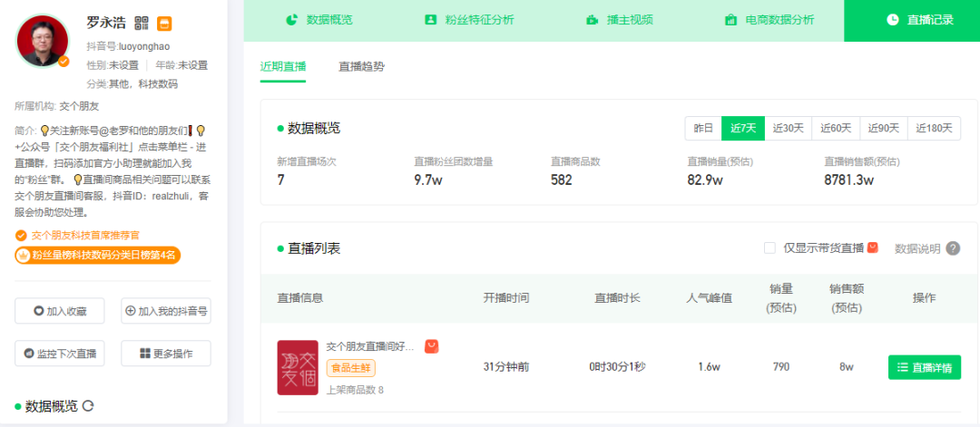Click the clock icon in 直播记录 tab
980x427 pixels.
coord(893,20)
